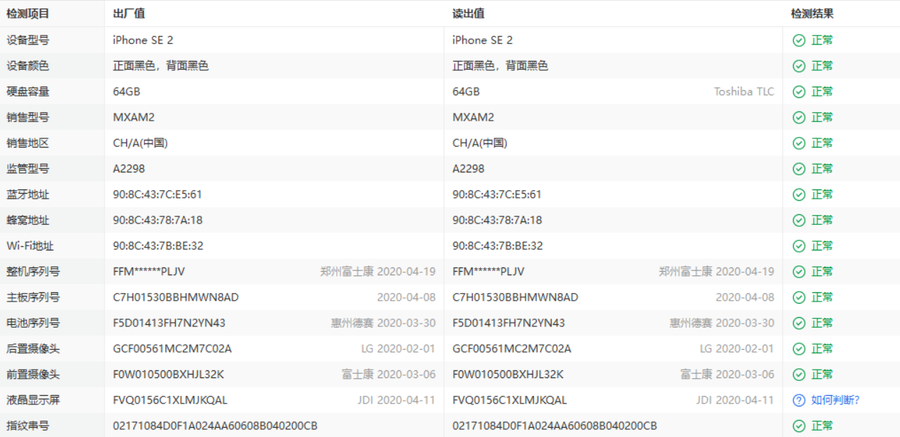Viewport: 900px width, 437px height.
Task: Select the 整机序列号 row label
Action: click(33, 272)
